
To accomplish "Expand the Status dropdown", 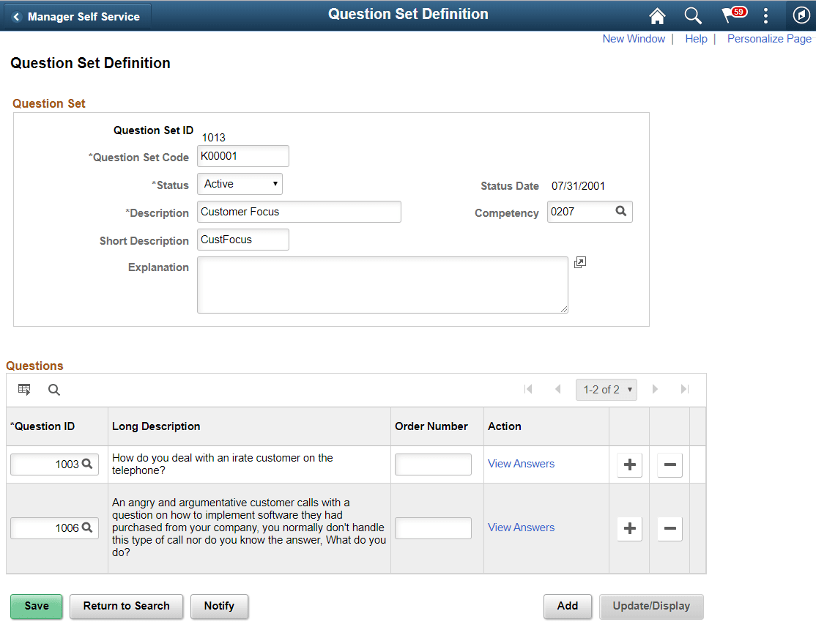I will pos(240,184).
